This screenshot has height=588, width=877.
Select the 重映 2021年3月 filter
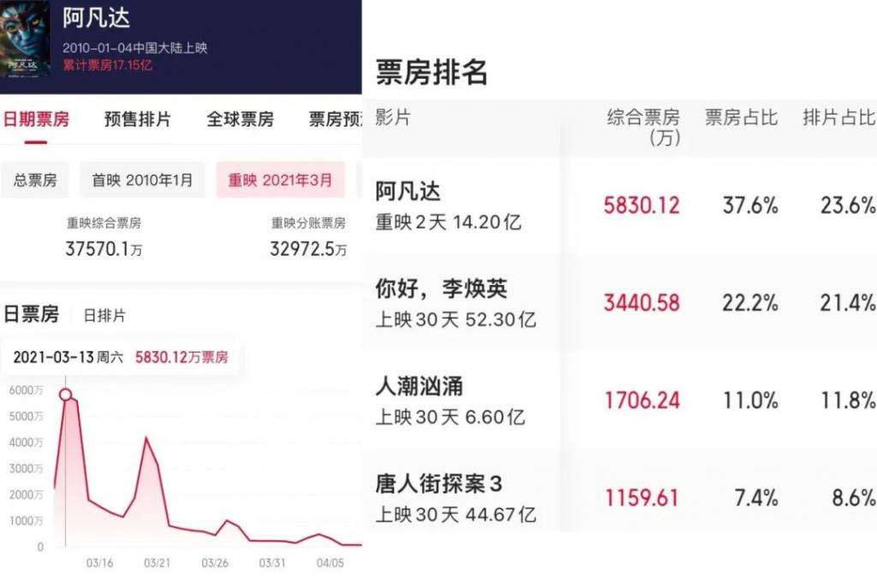click(x=280, y=181)
